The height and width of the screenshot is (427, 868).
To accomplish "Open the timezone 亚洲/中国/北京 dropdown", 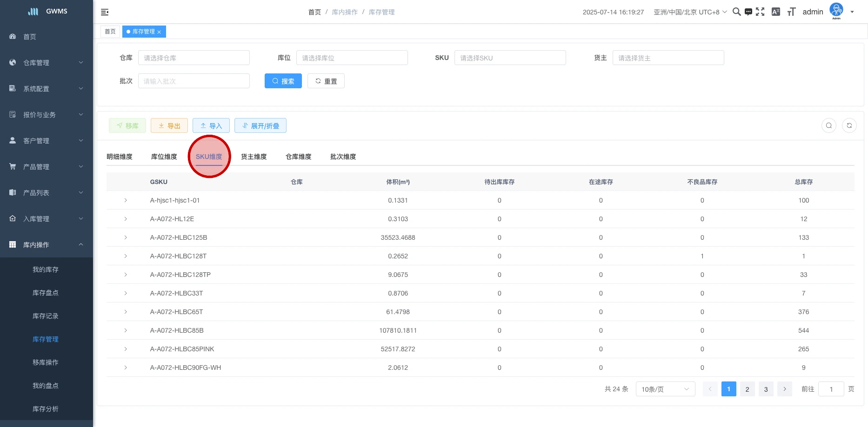I will (690, 12).
